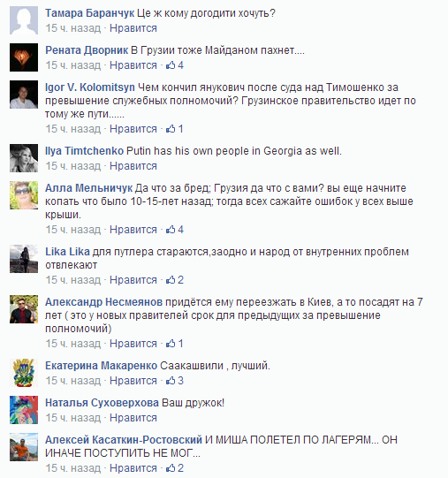
Task: Open Алексей Касаткин-Ростовский's profile link
Action: (124, 440)
